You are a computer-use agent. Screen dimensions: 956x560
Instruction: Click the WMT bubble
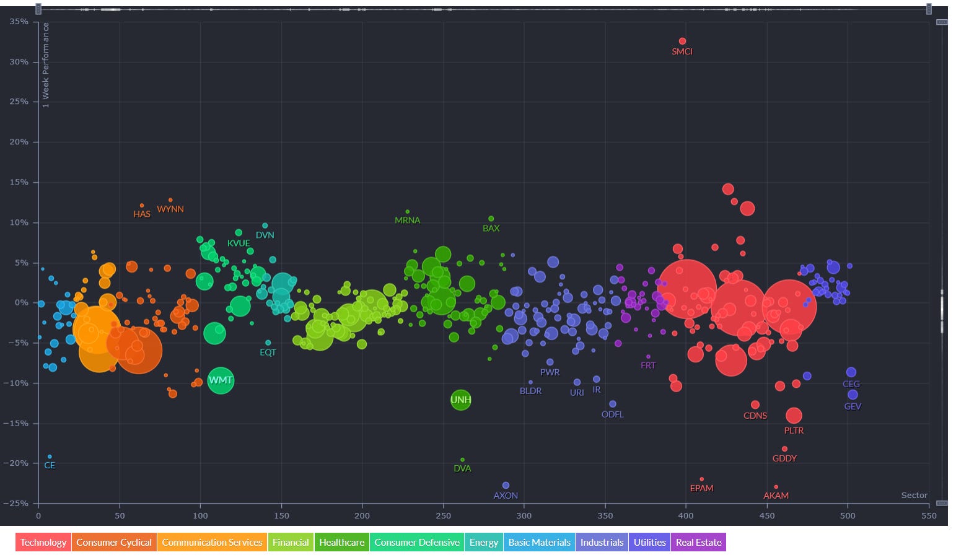(x=221, y=380)
